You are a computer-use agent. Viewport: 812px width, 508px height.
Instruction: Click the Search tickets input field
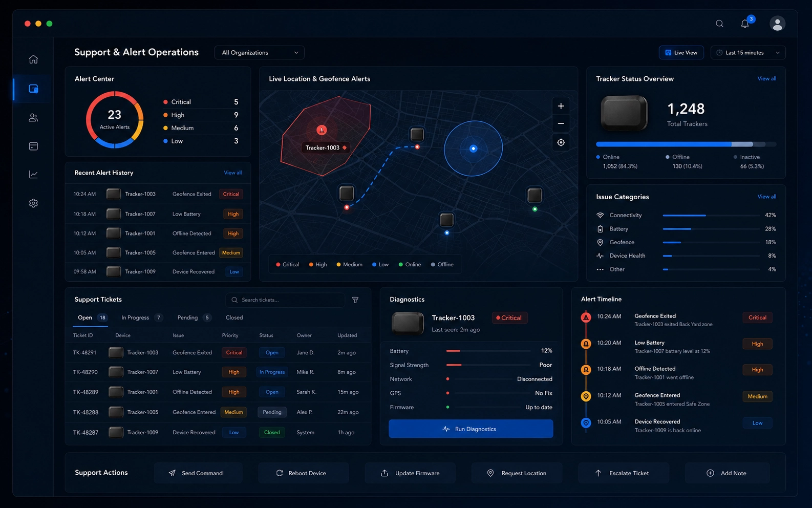285,300
